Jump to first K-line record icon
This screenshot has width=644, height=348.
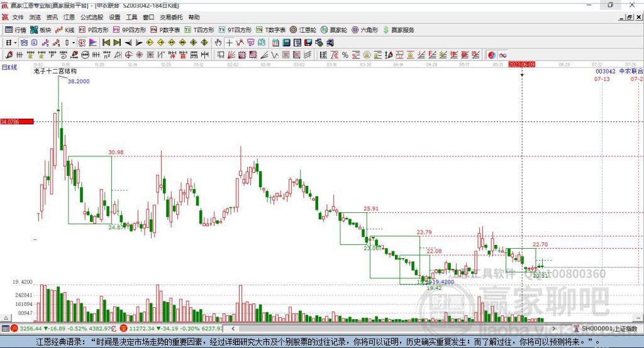[x=106, y=42]
